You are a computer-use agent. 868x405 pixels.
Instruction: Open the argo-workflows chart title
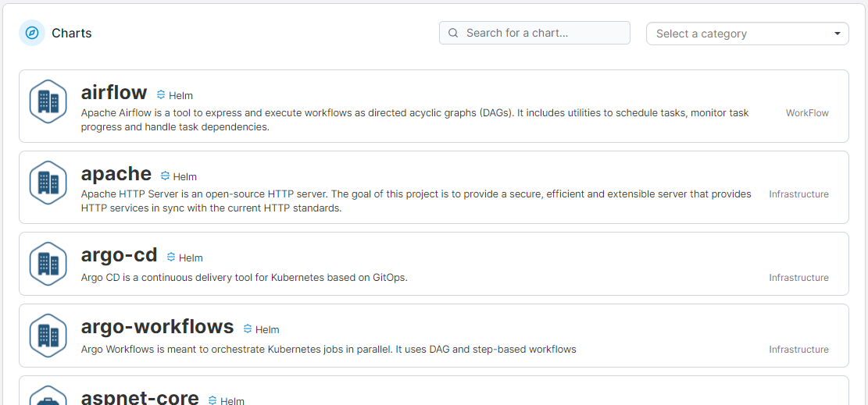(x=157, y=326)
